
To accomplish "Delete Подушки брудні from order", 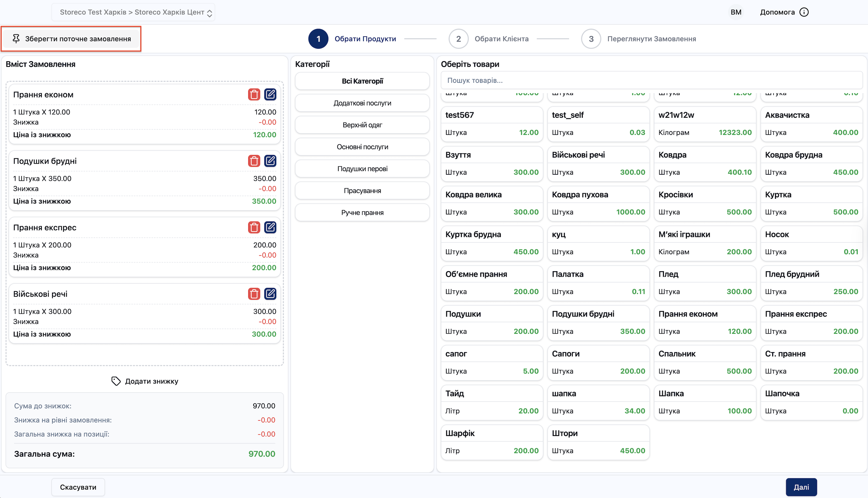I will 254,161.
